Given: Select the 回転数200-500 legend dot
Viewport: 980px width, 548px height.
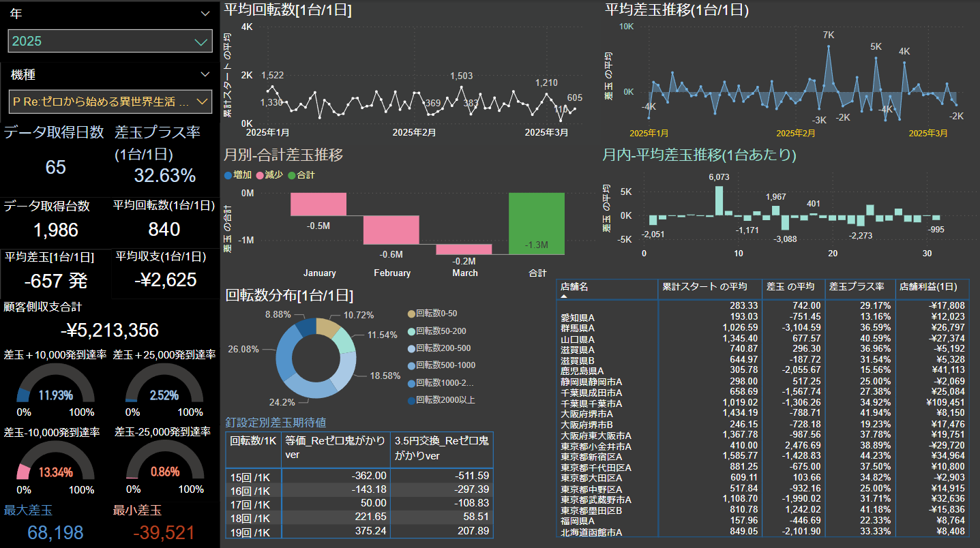Looking at the screenshot, I should pyautogui.click(x=411, y=348).
